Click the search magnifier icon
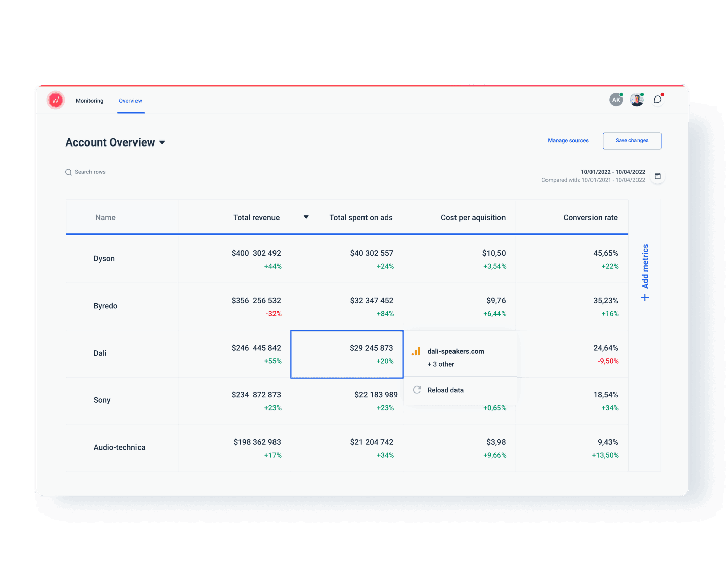 point(68,172)
